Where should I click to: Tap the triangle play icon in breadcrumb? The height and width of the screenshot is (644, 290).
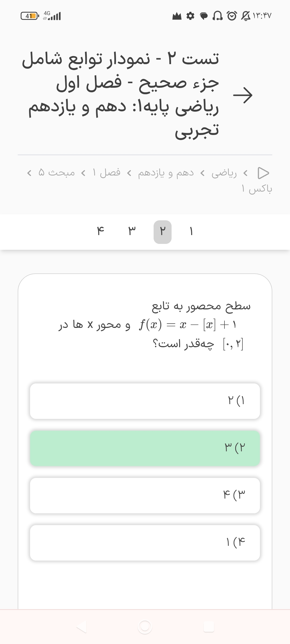263,173
